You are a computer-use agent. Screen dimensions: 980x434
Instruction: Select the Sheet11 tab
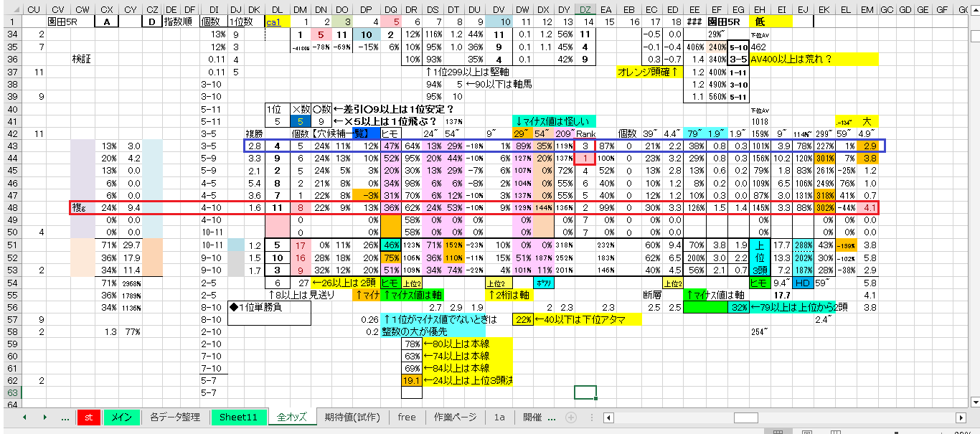coord(237,418)
